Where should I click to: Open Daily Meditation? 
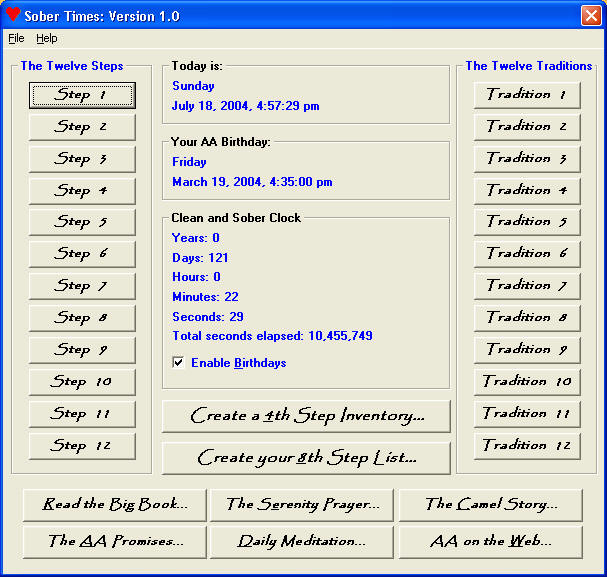(302, 541)
